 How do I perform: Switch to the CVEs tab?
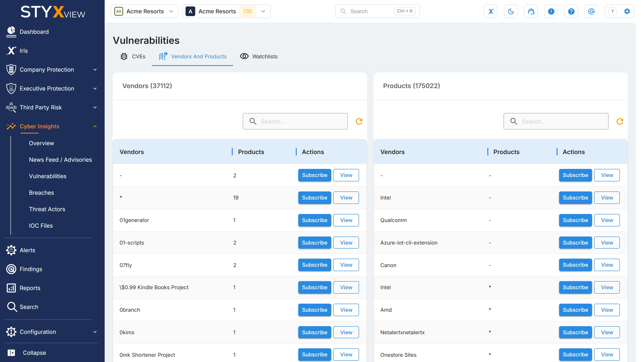pyautogui.click(x=133, y=57)
